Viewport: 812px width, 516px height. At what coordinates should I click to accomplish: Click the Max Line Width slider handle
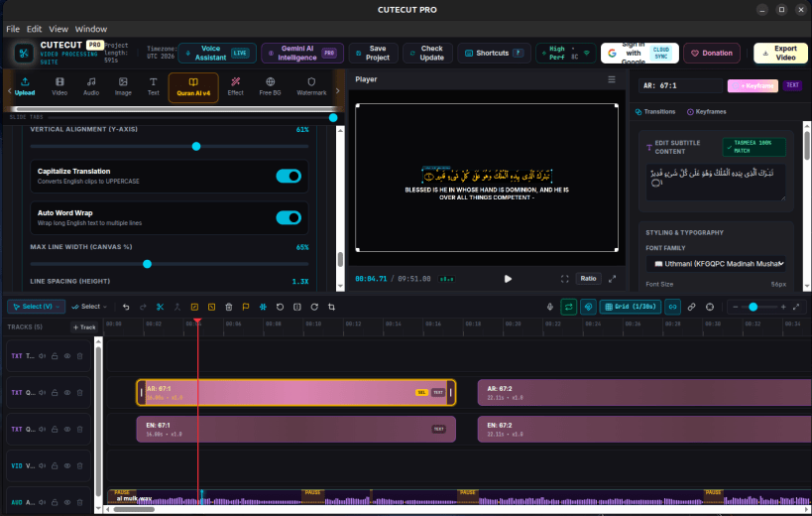tap(147, 264)
